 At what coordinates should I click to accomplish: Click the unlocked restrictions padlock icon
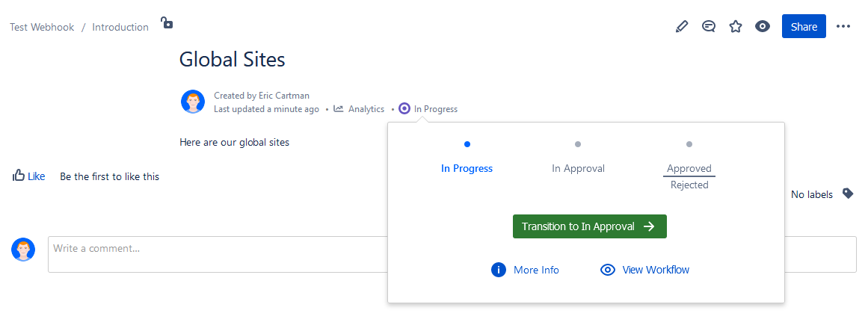click(x=167, y=23)
